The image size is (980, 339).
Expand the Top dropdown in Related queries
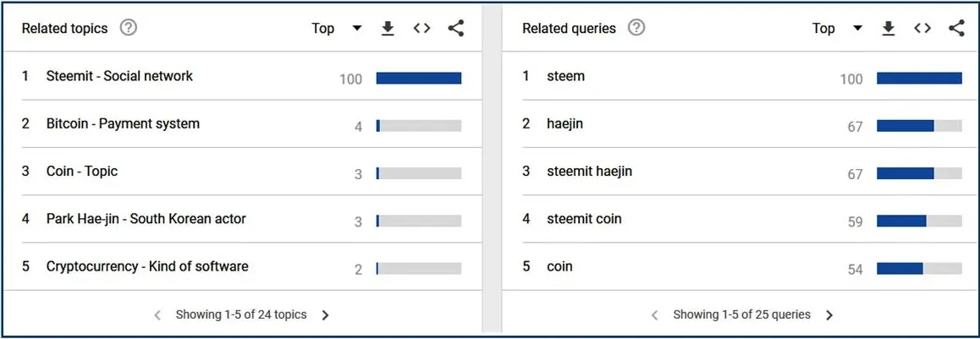click(838, 28)
